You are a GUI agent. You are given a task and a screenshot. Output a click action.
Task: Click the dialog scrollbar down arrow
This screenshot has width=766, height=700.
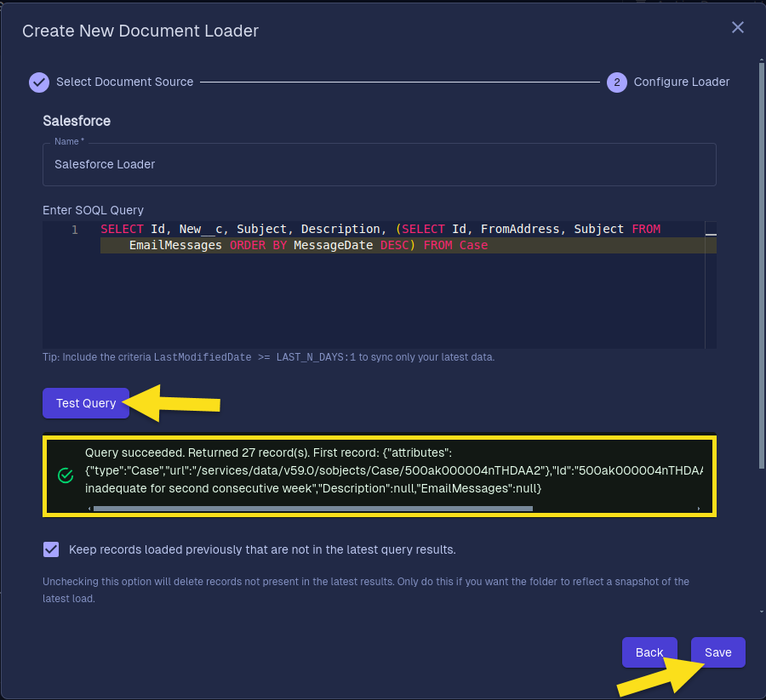762,612
